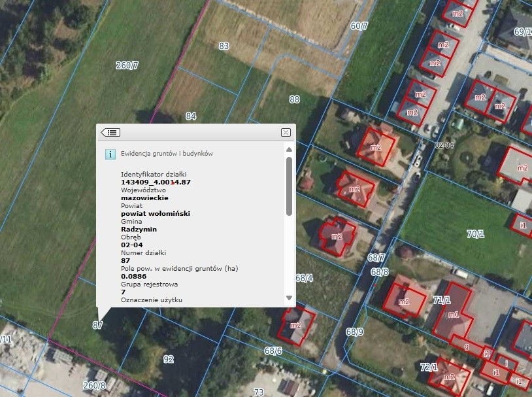532x397 pixels.
Task: Click 'Ewidencja gruntów i budynków' heading
Action: tap(167, 154)
